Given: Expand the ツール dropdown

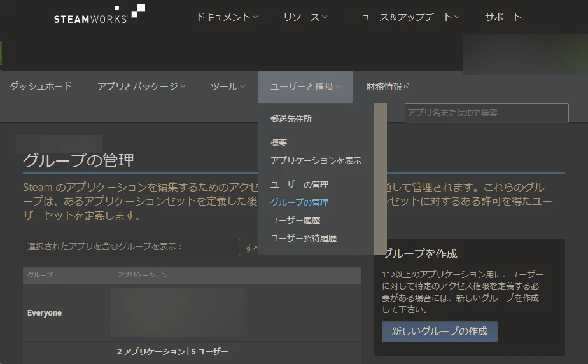Looking at the screenshot, I should point(228,87).
